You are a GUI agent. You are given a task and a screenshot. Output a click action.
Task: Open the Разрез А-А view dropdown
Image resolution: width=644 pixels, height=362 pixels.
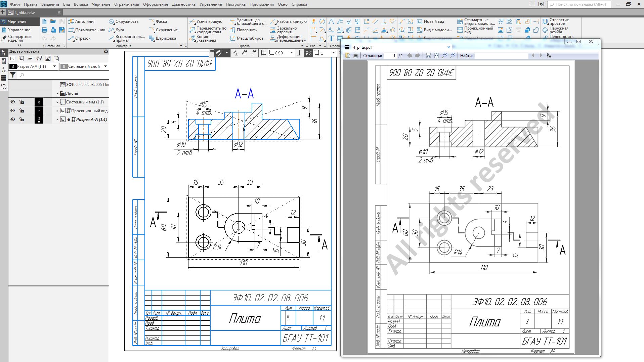[54, 66]
